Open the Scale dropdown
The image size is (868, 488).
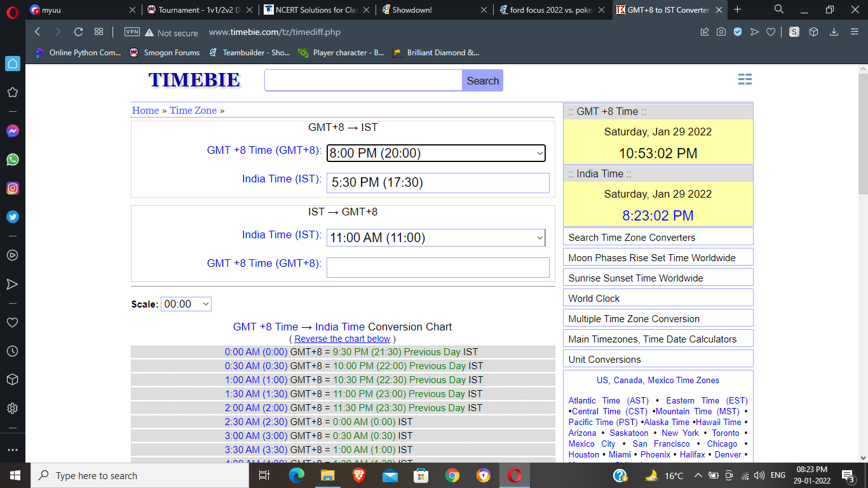(x=186, y=304)
